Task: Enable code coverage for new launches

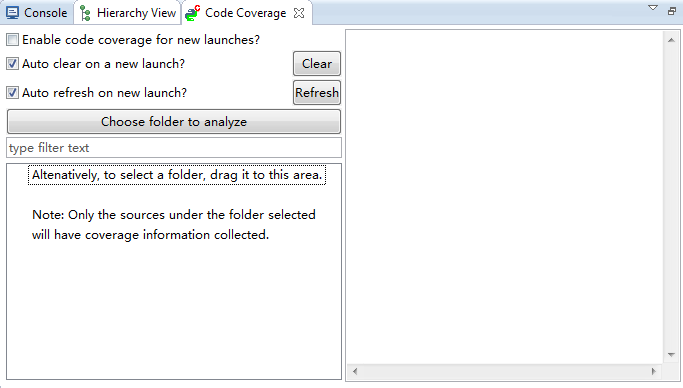Action: click(12, 40)
